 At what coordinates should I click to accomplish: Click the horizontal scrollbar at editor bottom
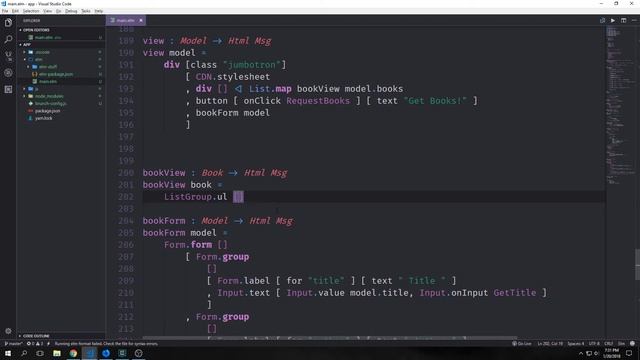(x=330, y=338)
